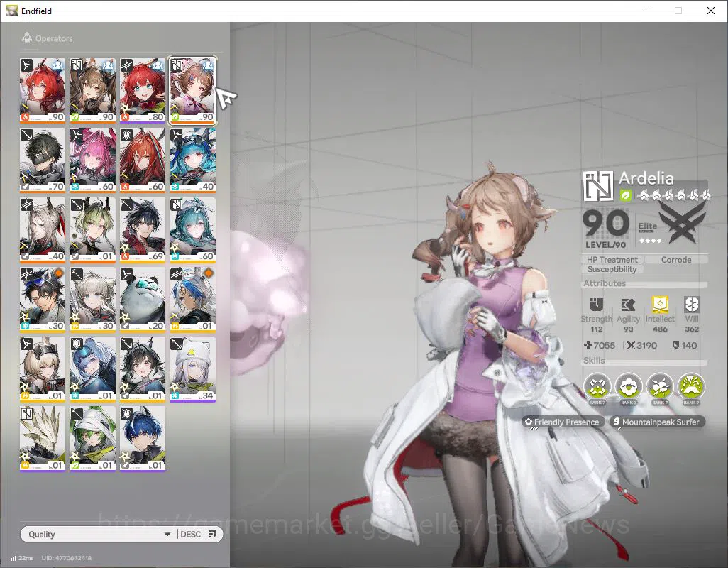Click the Will attribute icon
Screen dimensions: 728x568
coord(692,305)
